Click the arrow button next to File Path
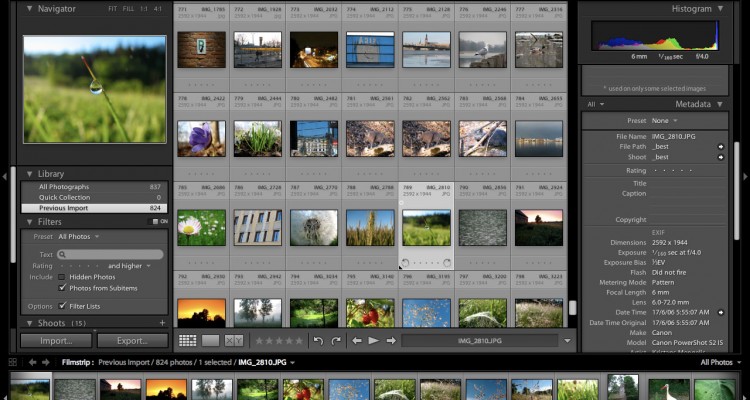The height and width of the screenshot is (400, 750). click(x=720, y=146)
